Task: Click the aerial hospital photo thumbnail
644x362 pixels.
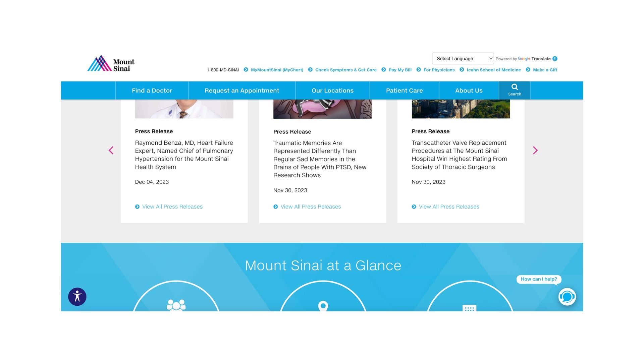Action: 461,109
